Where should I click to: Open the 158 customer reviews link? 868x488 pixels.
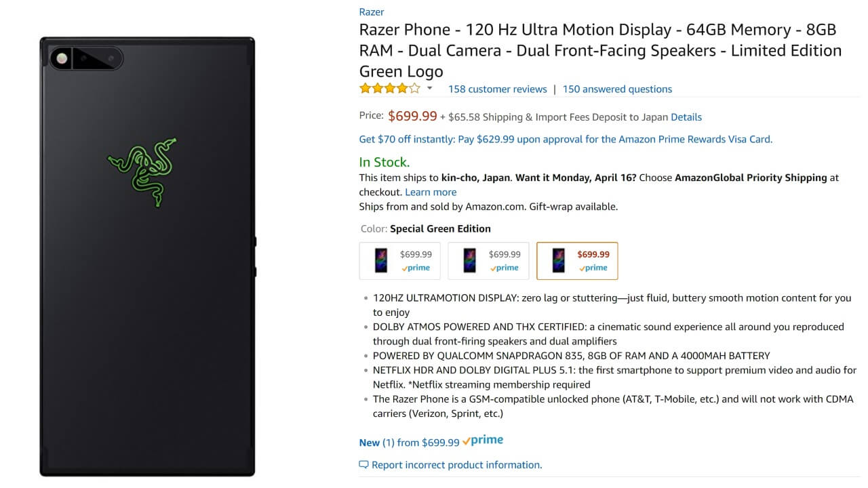click(497, 89)
